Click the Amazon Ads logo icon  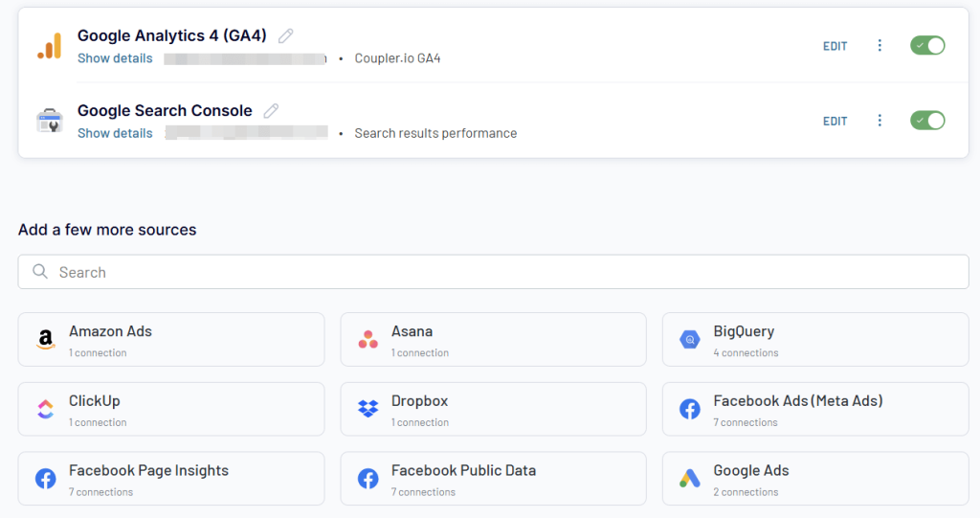(x=46, y=339)
